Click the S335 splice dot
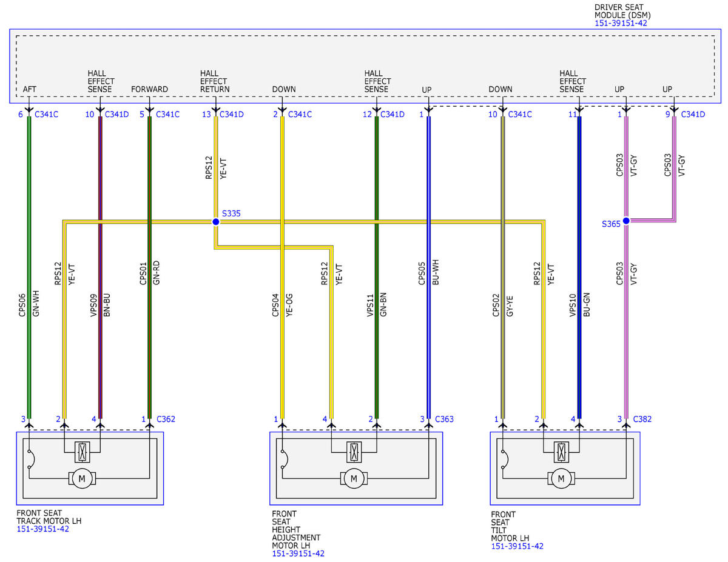728x562 pixels. coord(215,222)
